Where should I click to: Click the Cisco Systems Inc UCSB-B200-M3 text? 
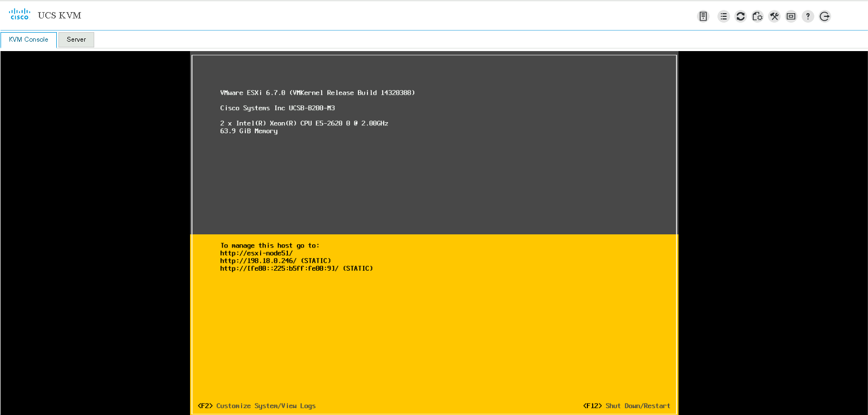click(277, 108)
